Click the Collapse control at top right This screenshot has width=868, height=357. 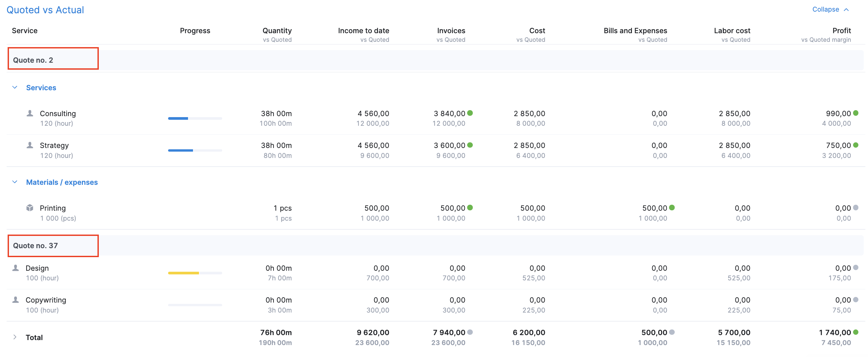point(830,9)
